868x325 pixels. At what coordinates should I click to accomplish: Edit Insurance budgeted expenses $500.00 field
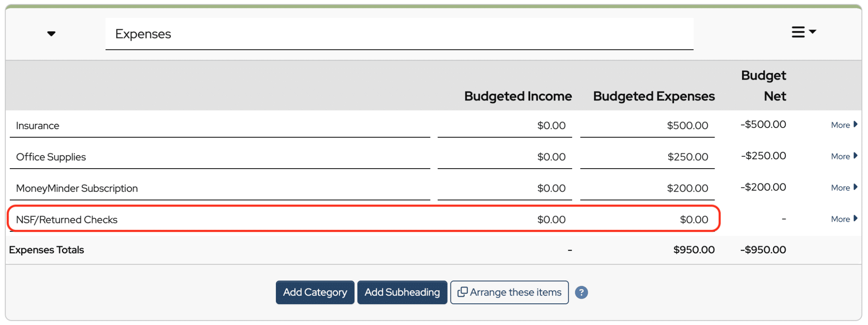648,126
